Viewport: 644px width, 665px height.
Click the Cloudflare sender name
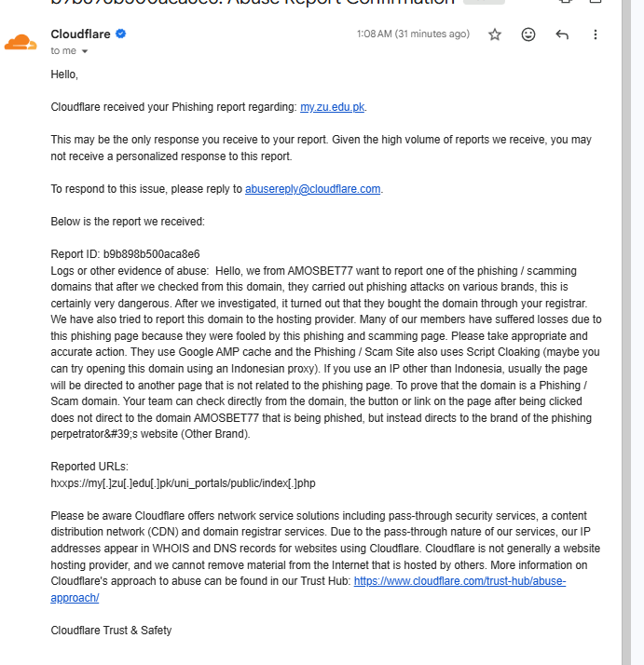(x=80, y=34)
